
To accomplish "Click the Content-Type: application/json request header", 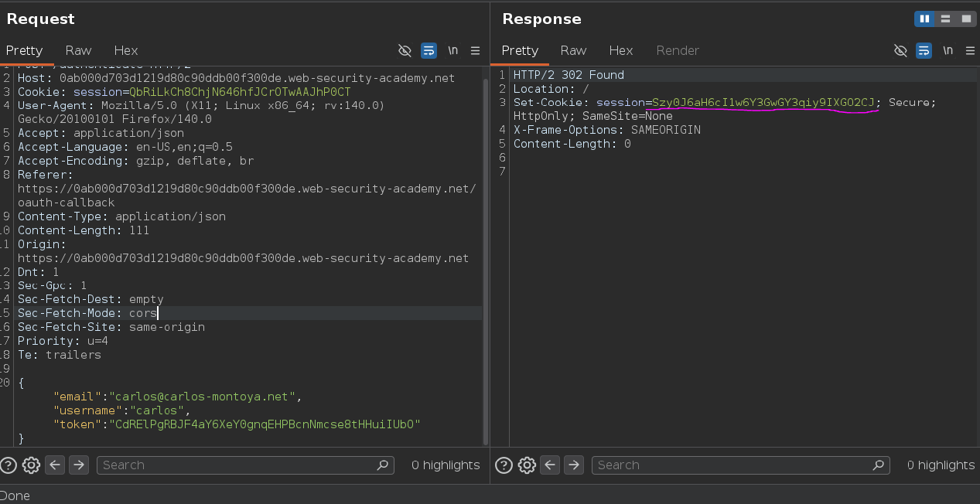I will click(x=121, y=216).
